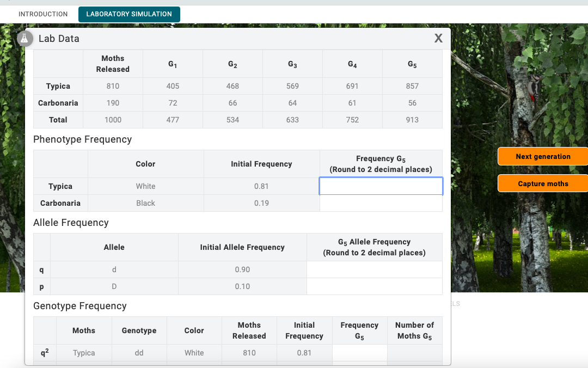588x368 pixels.
Task: Click the Genotype Frequency section heading
Action: tap(80, 306)
